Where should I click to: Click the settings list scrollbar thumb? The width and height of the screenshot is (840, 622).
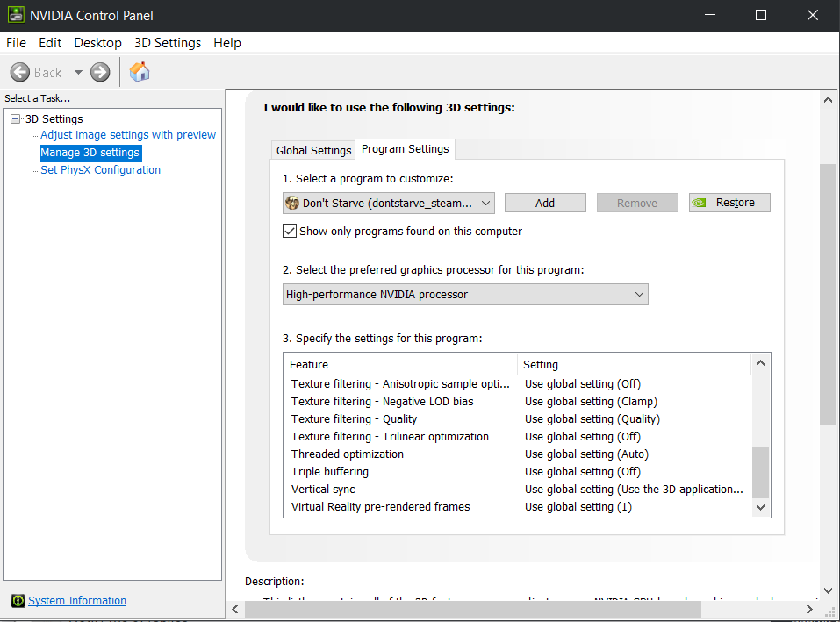pos(760,473)
